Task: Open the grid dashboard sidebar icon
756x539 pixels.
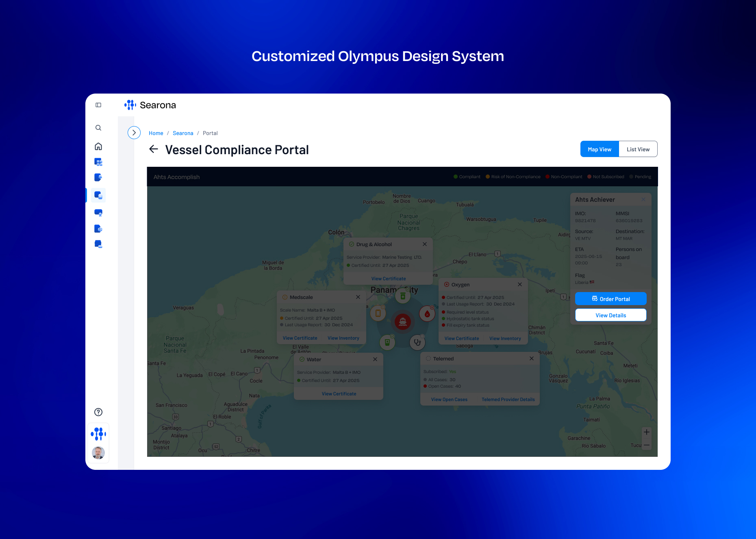Action: pos(98,162)
